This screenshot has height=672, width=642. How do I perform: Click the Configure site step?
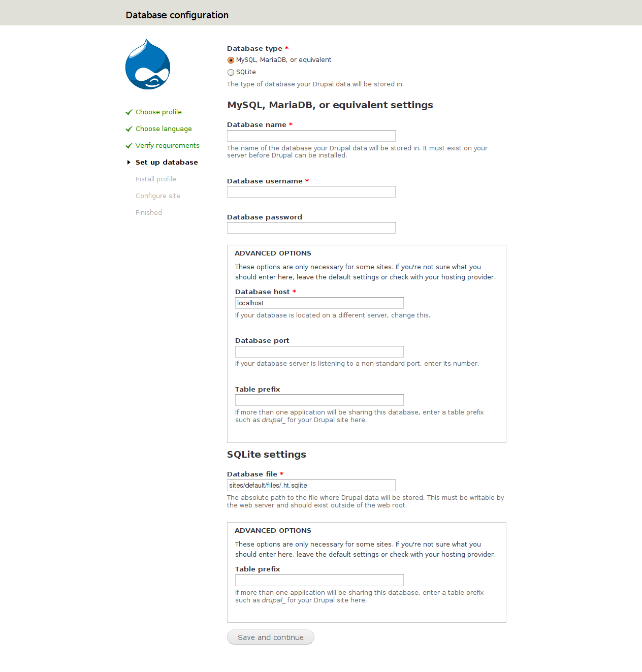(158, 196)
